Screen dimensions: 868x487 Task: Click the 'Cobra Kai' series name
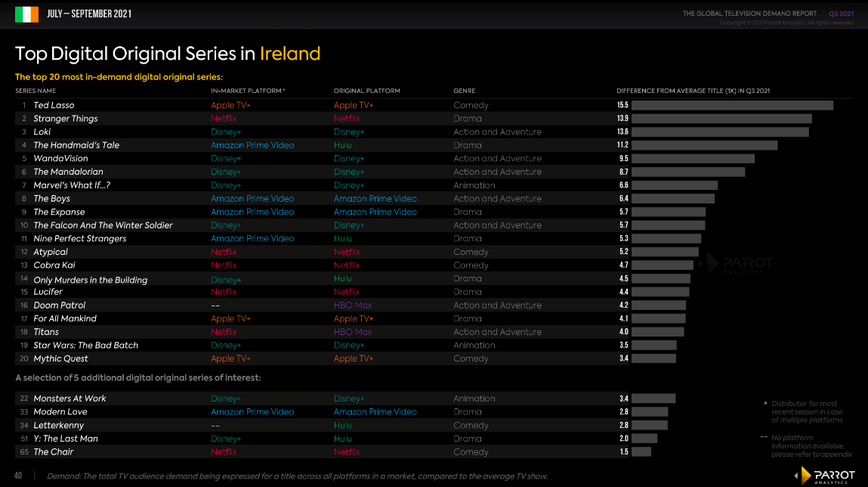pos(54,265)
